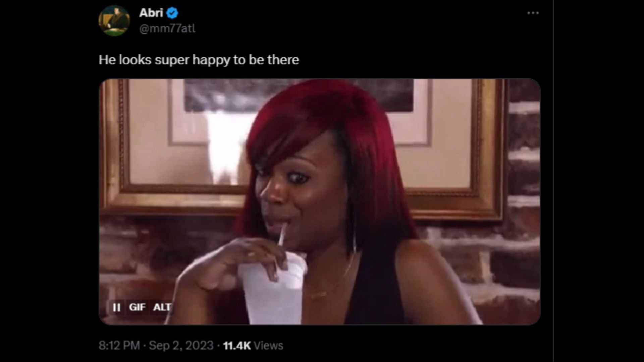This screenshot has height=362, width=644.
Task: Open the @mm77atl handle link
Action: pyautogui.click(x=167, y=28)
